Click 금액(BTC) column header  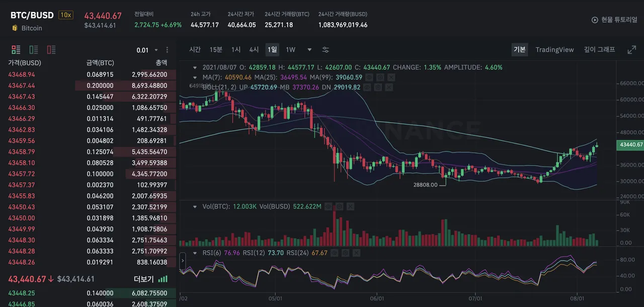100,63
